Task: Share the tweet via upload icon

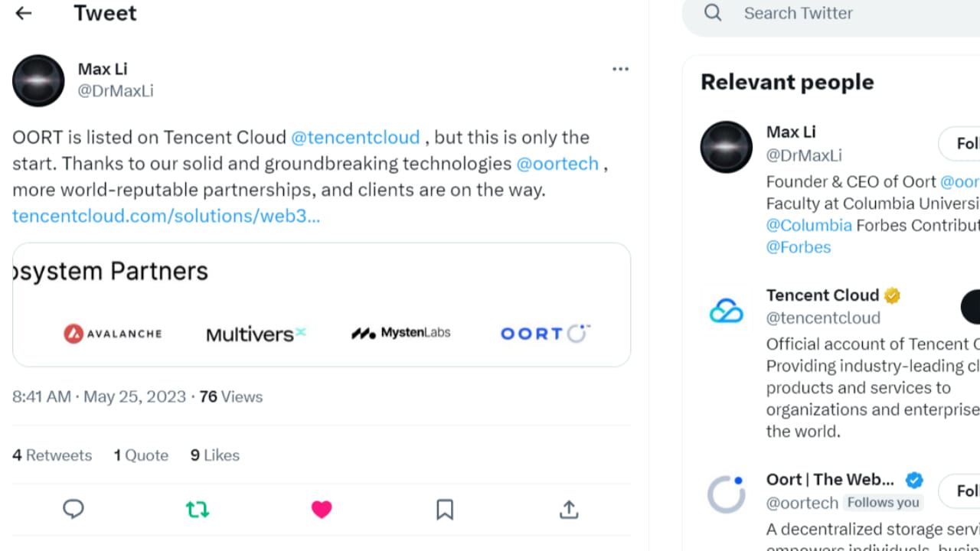Action: [x=568, y=509]
